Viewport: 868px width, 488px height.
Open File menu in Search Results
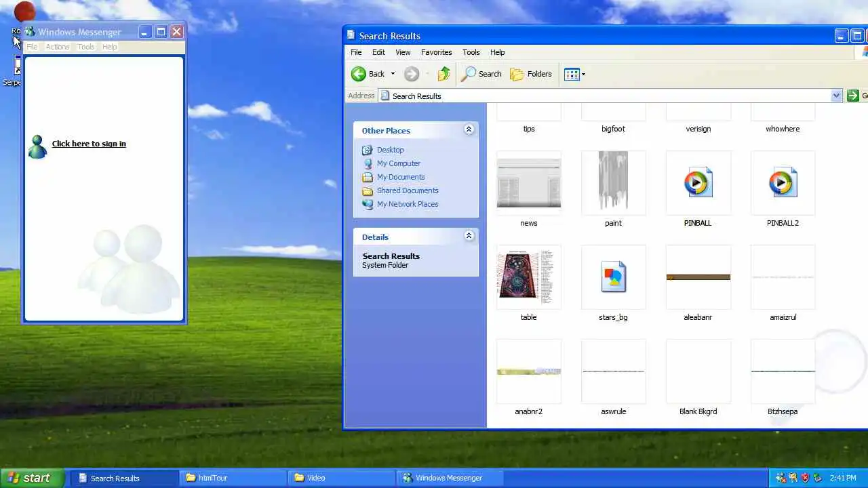tap(356, 52)
